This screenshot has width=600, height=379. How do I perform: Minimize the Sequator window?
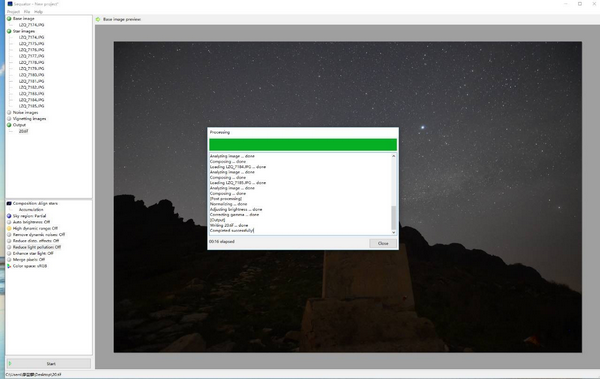[566, 4]
